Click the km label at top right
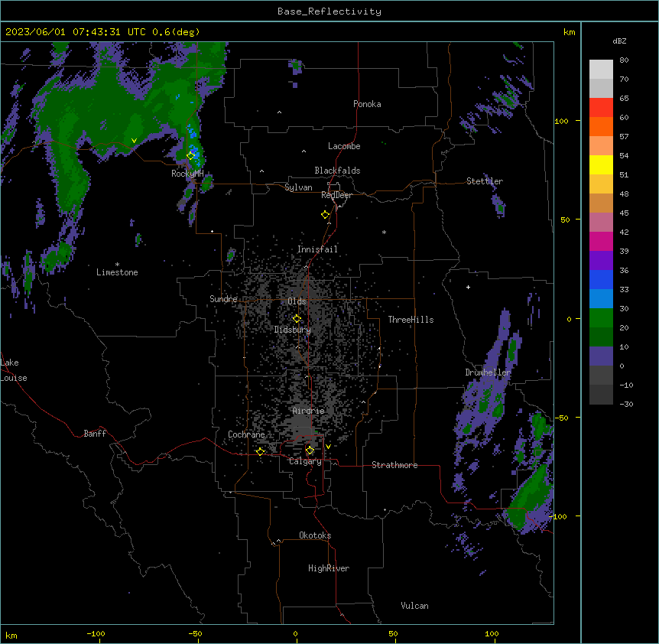Image resolution: width=659 pixels, height=644 pixels. click(x=569, y=32)
